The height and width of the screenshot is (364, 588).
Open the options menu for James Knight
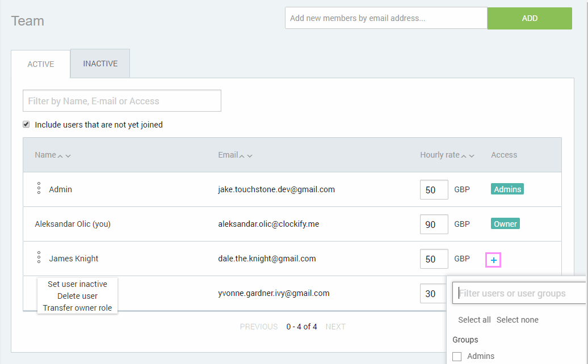[39, 257]
